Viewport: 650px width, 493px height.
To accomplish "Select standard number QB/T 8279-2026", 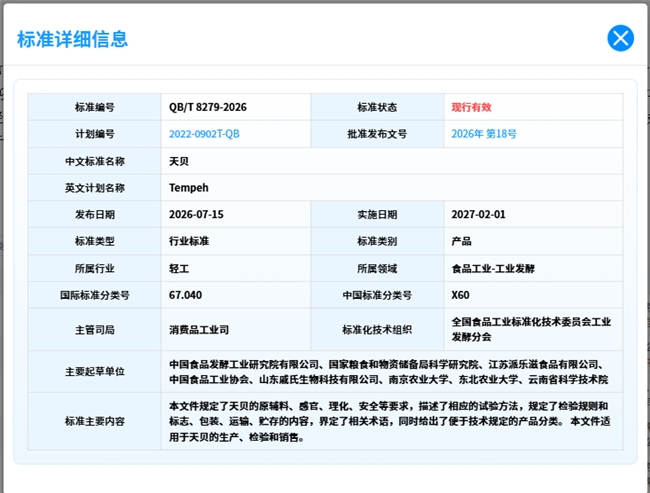I will coord(208,107).
